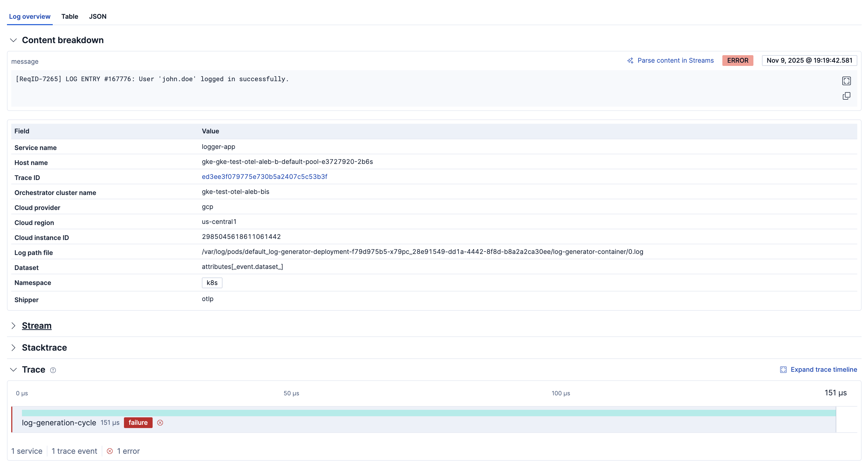
Task: Click the Stream heading link
Action: click(x=37, y=326)
